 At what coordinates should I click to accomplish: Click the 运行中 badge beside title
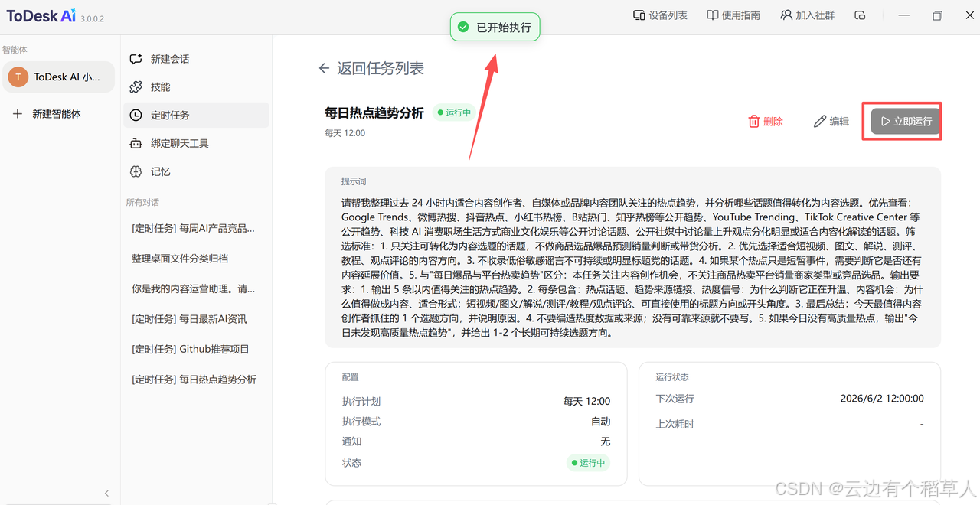pos(454,112)
